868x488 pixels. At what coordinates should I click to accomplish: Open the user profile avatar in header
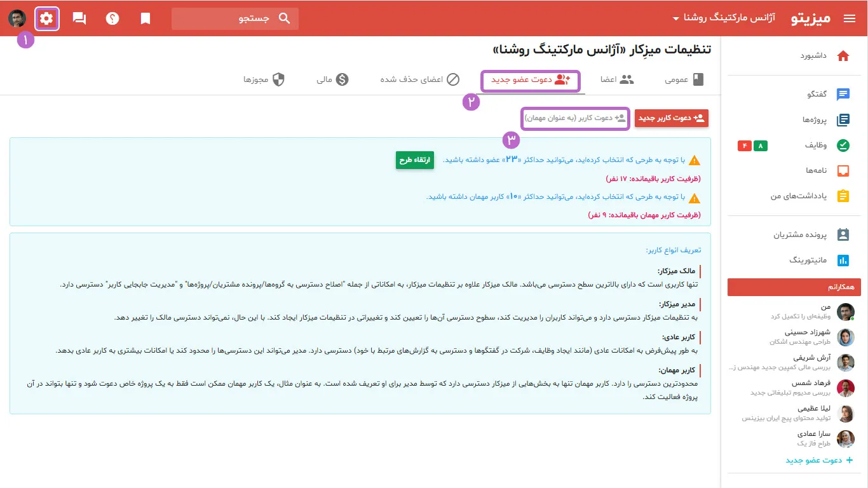pyautogui.click(x=17, y=18)
